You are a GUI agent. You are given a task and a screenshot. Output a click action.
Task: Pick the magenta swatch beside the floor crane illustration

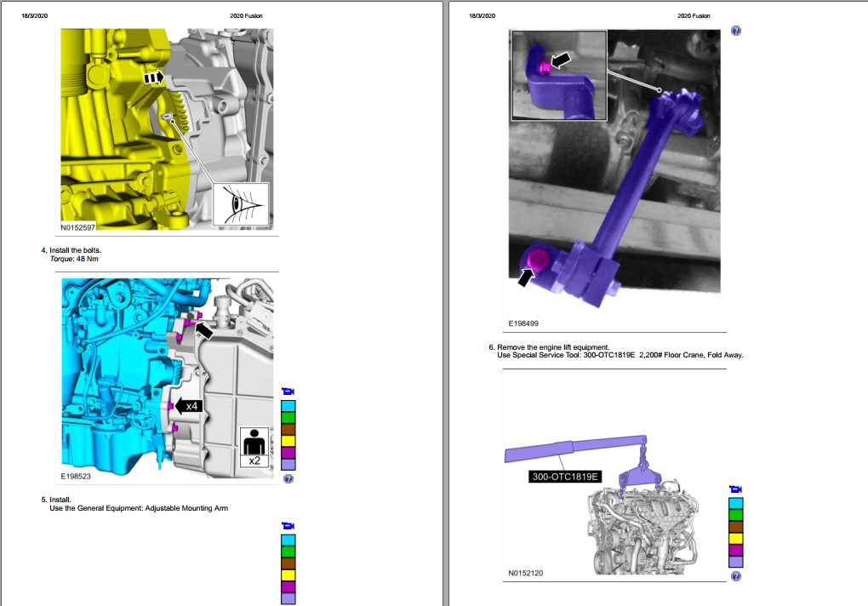[736, 550]
